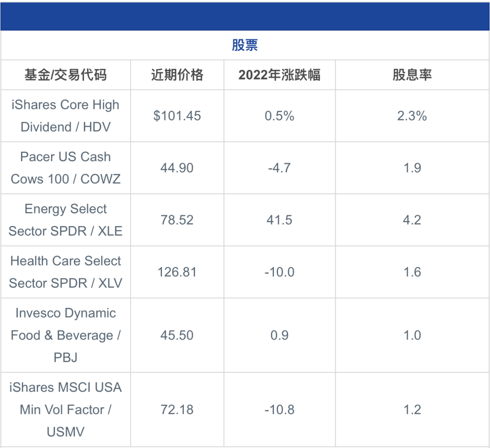Click Health Care Select Sector SPDR / XLV
This screenshot has width=490, height=448.
[x=66, y=272]
